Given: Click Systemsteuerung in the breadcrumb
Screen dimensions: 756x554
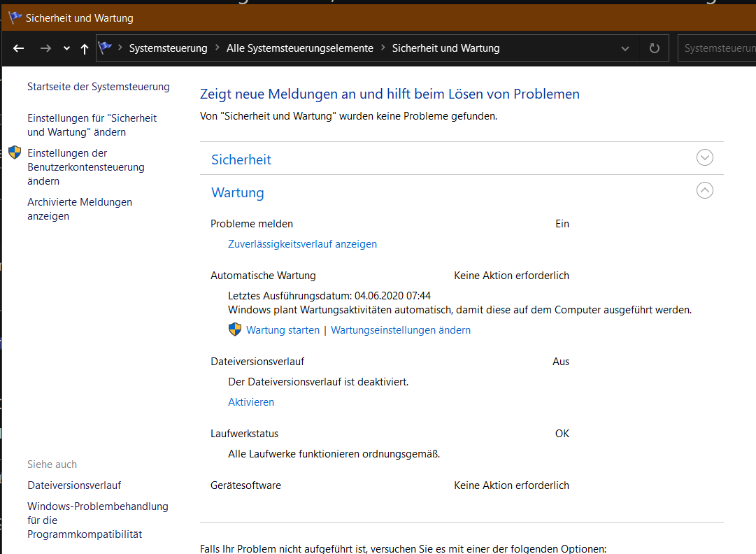Looking at the screenshot, I should 169,48.
